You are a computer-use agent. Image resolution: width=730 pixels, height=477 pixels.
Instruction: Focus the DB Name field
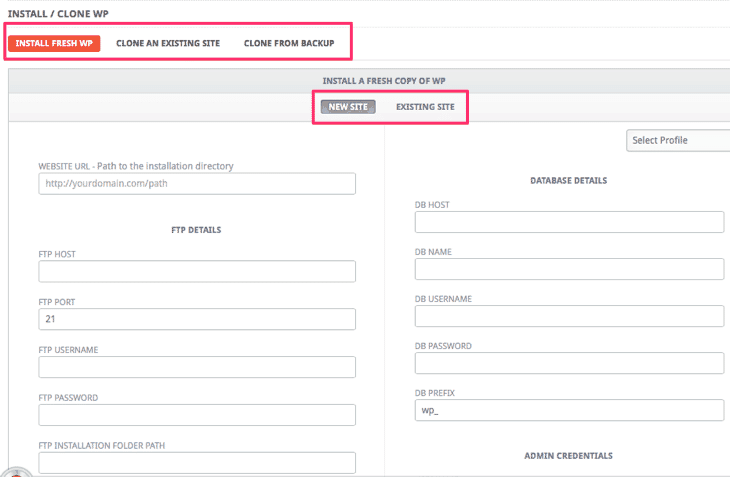(x=569, y=269)
